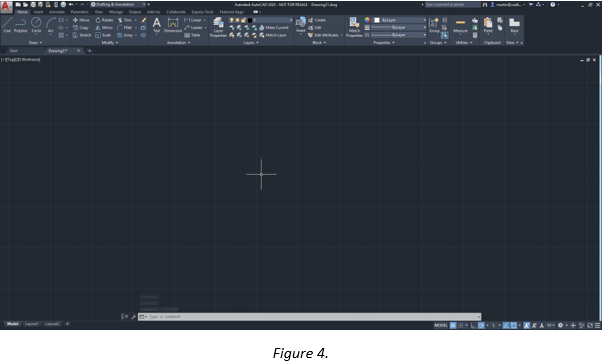Image resolution: width=604 pixels, height=364 pixels.
Task: Click the Linear dimension tool
Action: point(193,20)
